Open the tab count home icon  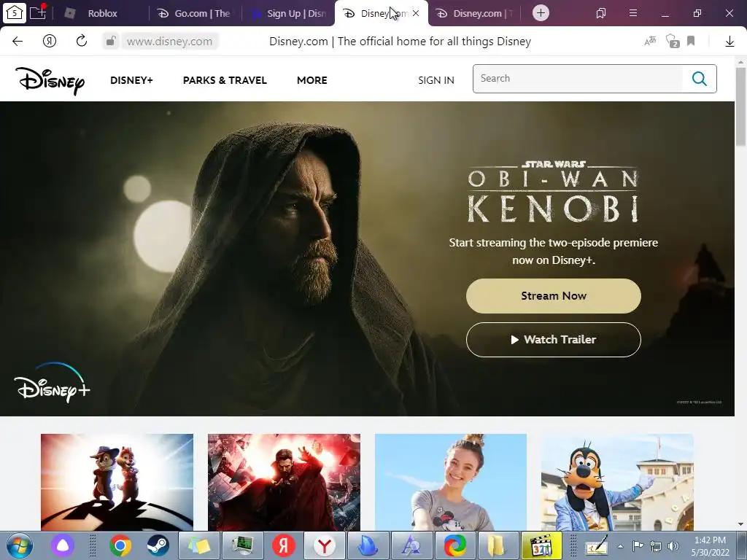pyautogui.click(x=15, y=13)
